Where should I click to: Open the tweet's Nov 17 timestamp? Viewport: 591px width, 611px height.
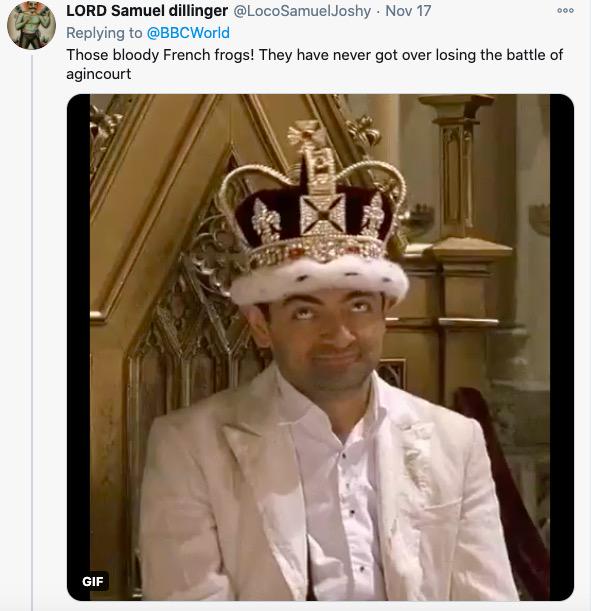(x=408, y=11)
